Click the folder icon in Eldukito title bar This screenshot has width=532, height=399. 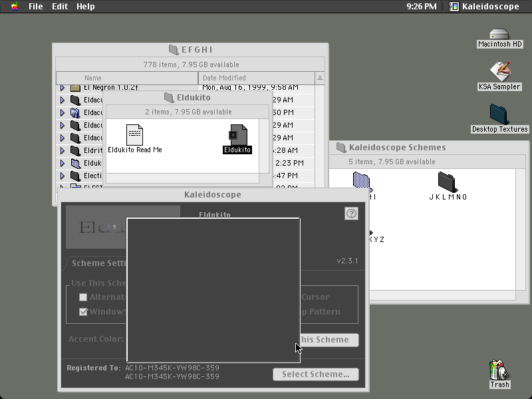pos(169,98)
